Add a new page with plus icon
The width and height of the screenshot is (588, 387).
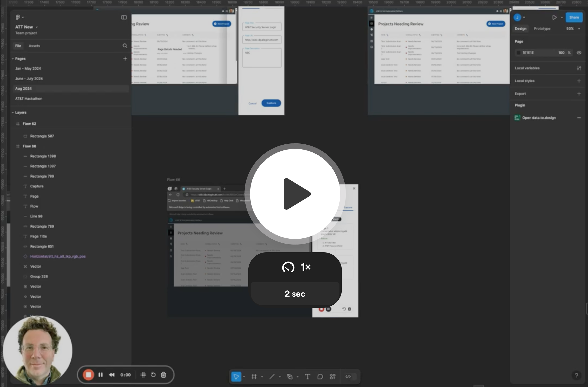coord(125,59)
